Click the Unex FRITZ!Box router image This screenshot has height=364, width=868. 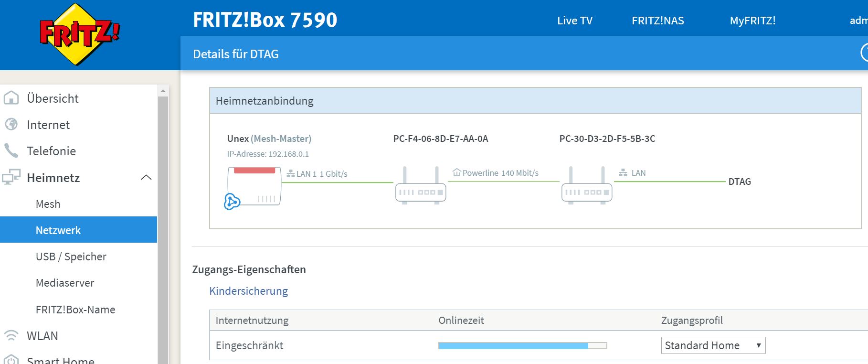(x=254, y=186)
